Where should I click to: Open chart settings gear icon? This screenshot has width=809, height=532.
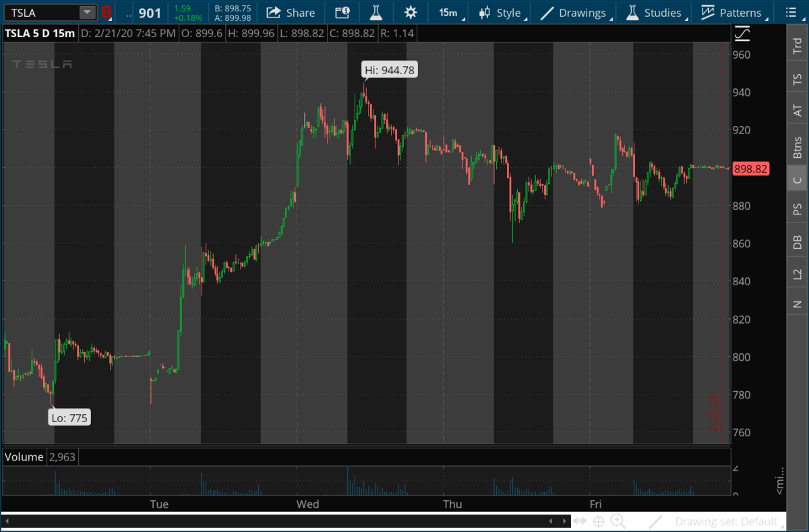410,12
